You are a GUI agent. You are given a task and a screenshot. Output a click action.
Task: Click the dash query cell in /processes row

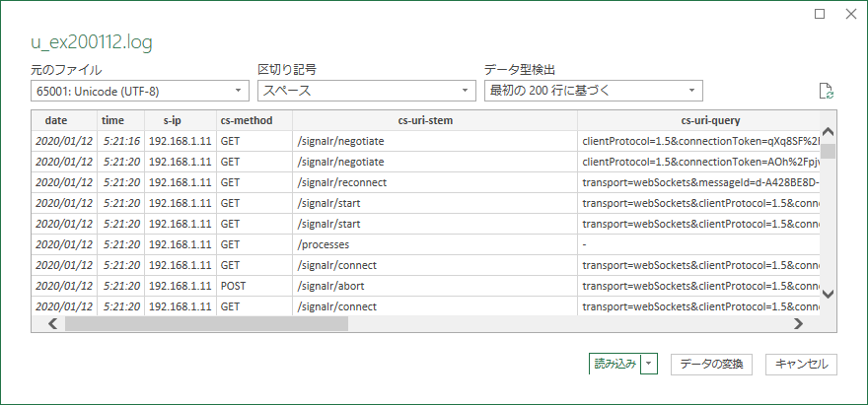pos(698,244)
